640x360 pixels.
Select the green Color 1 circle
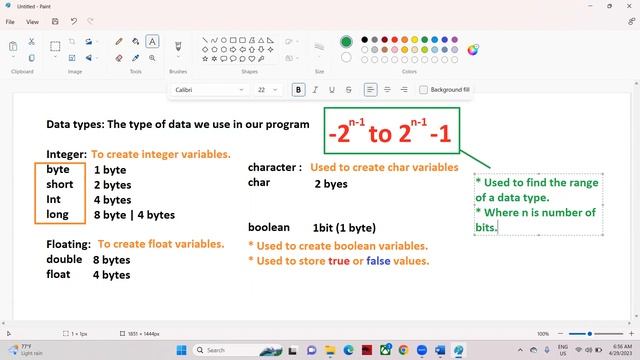[346, 42]
